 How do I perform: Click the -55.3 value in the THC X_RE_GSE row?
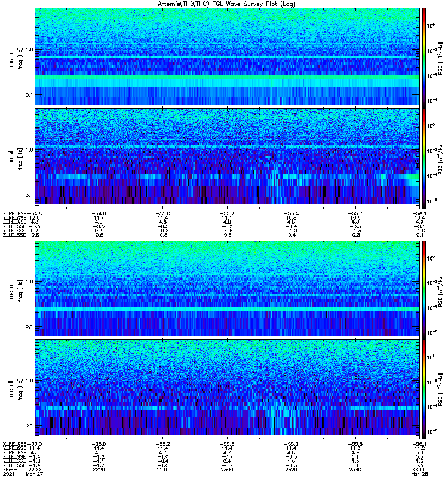click(227, 444)
